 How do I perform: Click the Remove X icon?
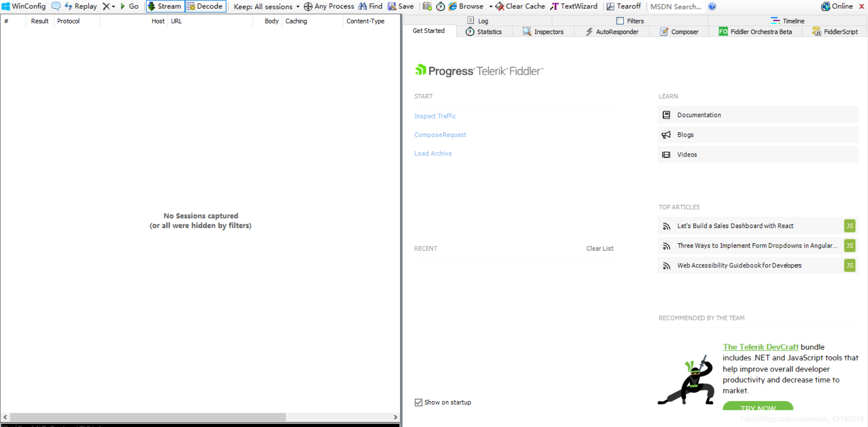click(x=106, y=6)
